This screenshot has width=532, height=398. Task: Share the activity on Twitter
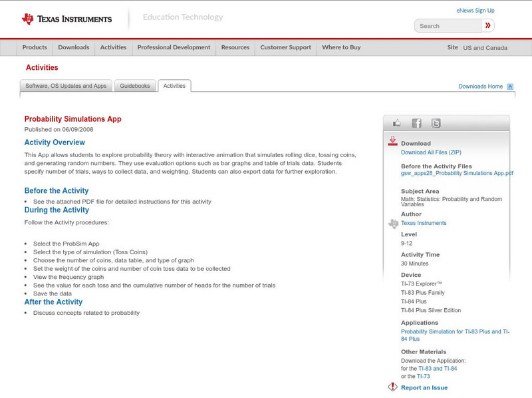click(x=436, y=123)
